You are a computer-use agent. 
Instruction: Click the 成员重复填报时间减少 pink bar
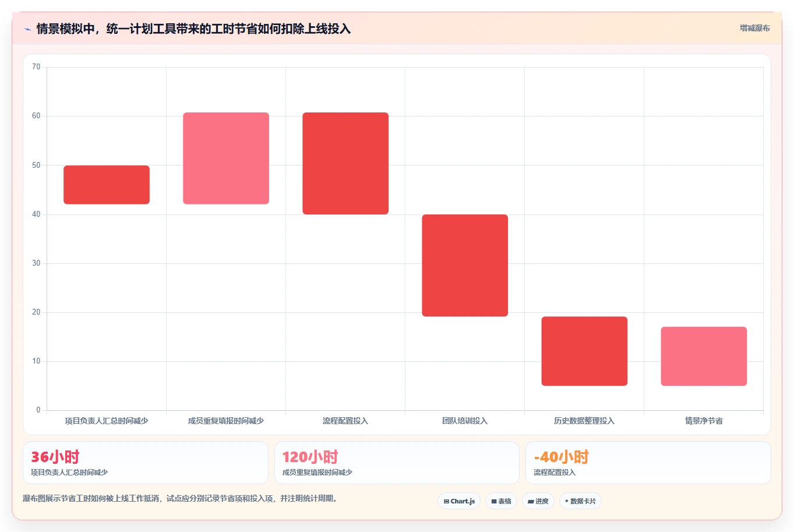(x=226, y=158)
